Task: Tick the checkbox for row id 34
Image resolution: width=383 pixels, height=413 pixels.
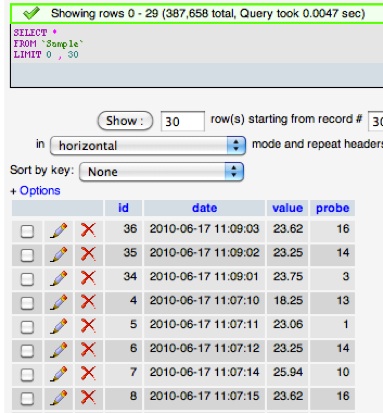Action: click(27, 279)
